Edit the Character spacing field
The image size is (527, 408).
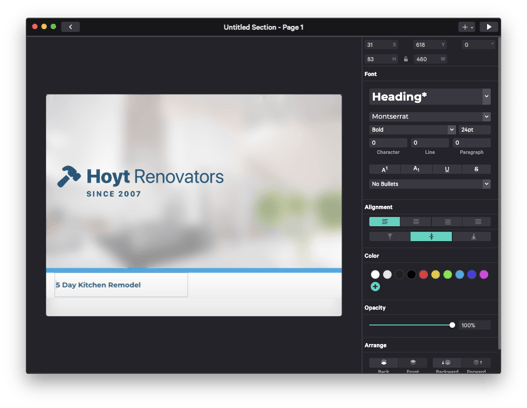tap(388, 143)
